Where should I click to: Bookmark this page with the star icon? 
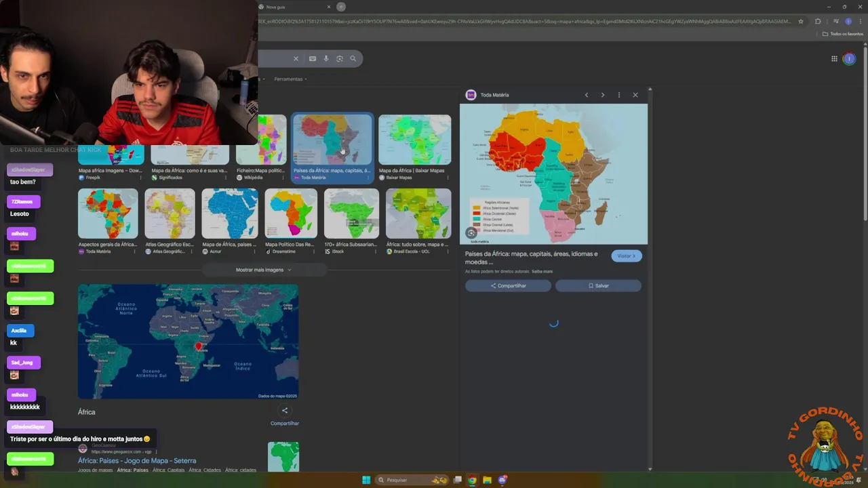(801, 21)
